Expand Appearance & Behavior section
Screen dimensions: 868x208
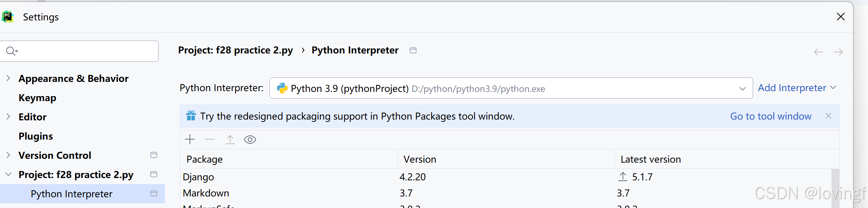(x=8, y=78)
